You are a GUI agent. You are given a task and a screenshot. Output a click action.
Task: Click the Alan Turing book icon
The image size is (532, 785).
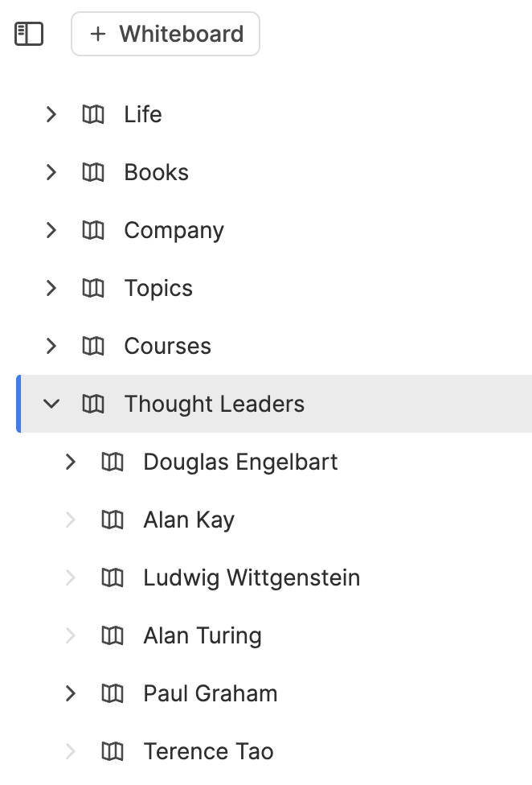pyautogui.click(x=113, y=635)
